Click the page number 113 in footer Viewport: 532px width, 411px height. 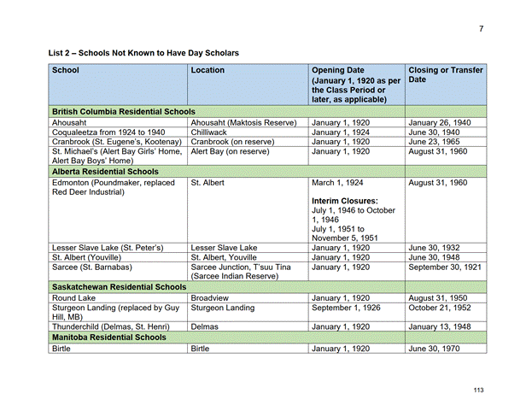tap(478, 390)
